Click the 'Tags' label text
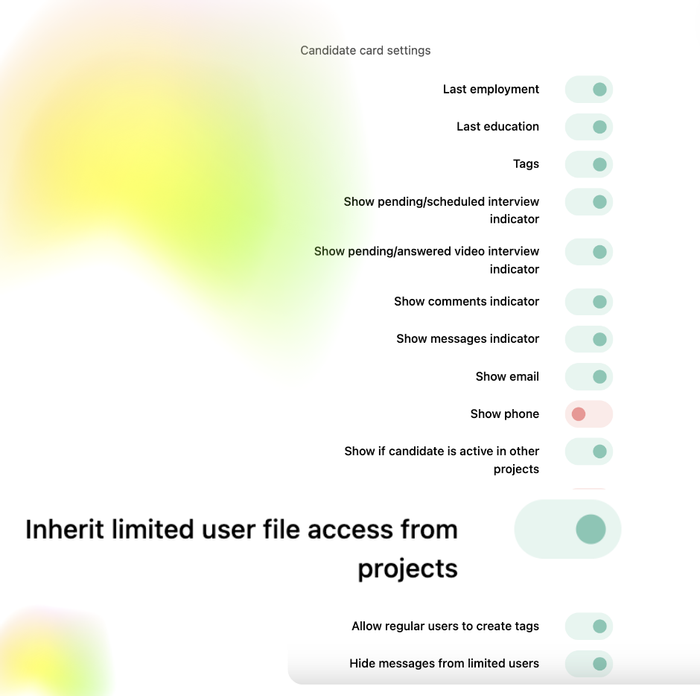The image size is (700, 696). [526, 164]
